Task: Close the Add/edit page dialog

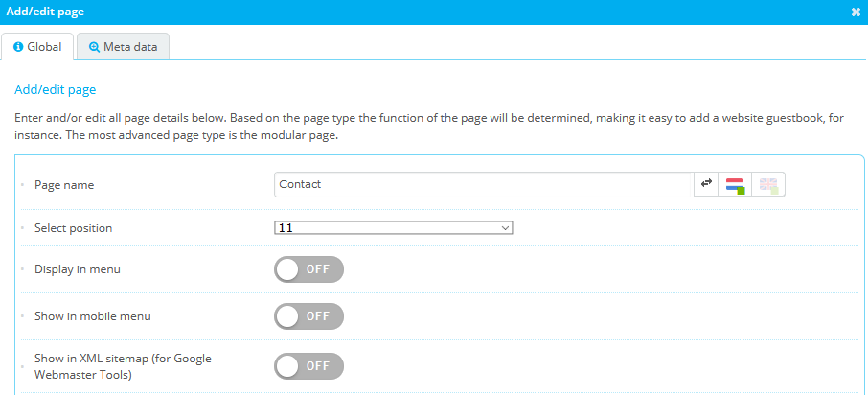Action: [x=856, y=12]
